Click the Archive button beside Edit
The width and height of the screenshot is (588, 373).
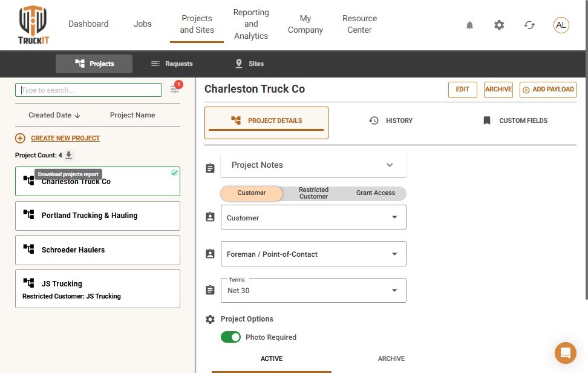tap(498, 90)
